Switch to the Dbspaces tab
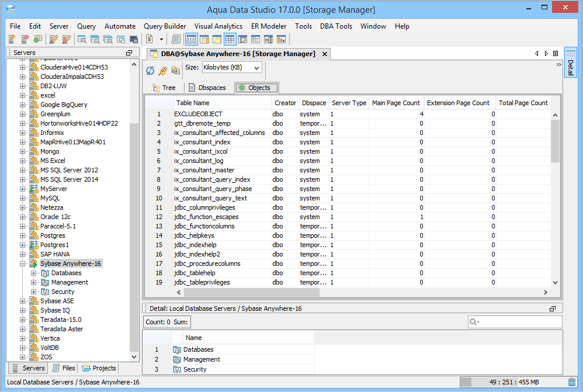The height and width of the screenshot is (392, 583). (x=207, y=88)
